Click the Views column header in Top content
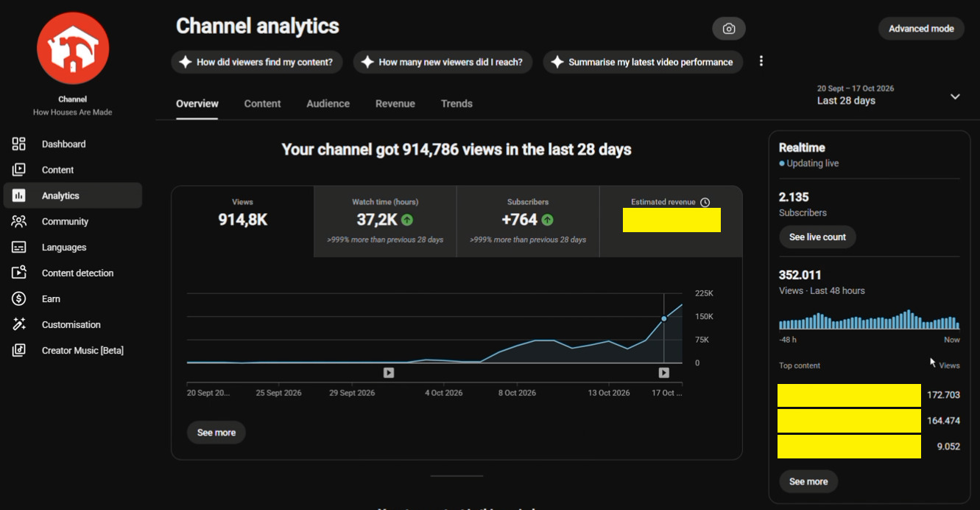Viewport: 980px width, 510px height. [949, 366]
